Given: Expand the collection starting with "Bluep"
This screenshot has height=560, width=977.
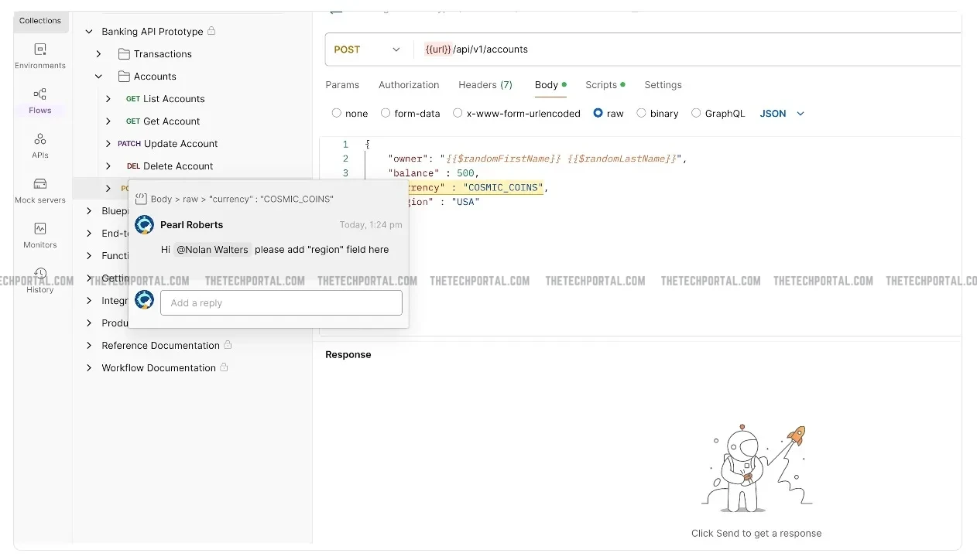Looking at the screenshot, I should pyautogui.click(x=89, y=211).
